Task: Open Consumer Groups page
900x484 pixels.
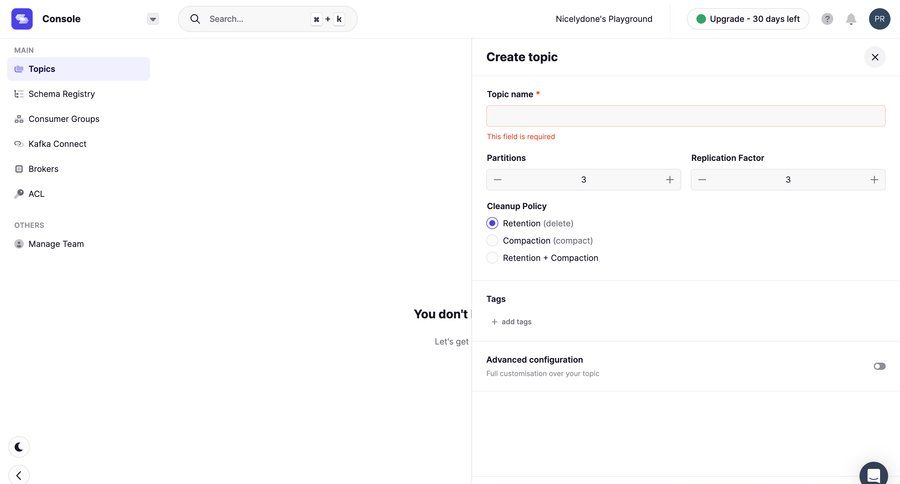Action: [x=78, y=119]
